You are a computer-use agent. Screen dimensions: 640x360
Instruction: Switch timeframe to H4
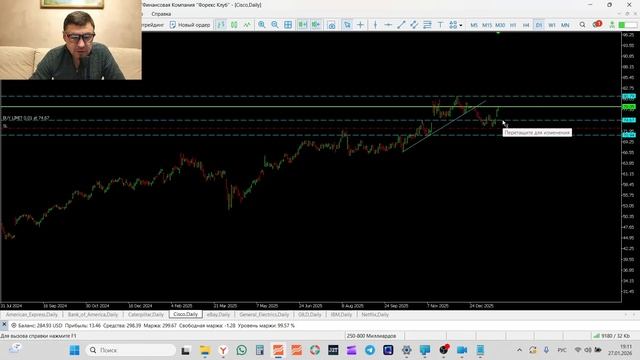526,25
